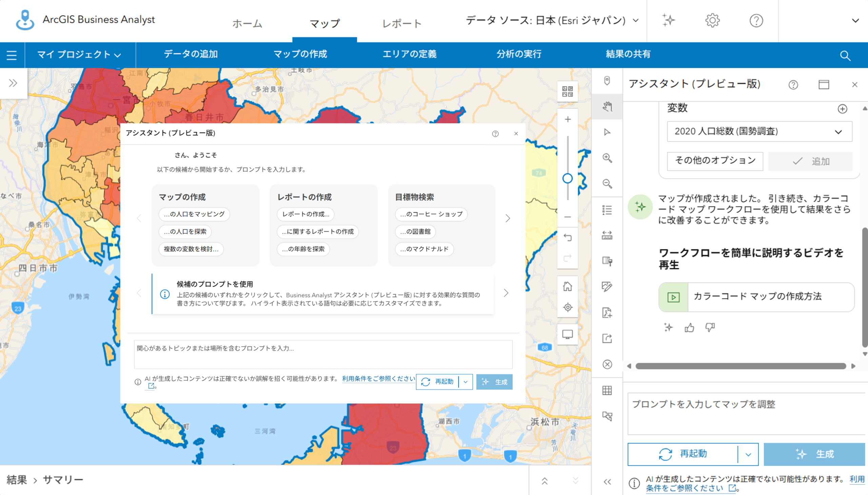The image size is (868, 495).
Task: Expand the left side panel chevrons
Action: tap(13, 83)
